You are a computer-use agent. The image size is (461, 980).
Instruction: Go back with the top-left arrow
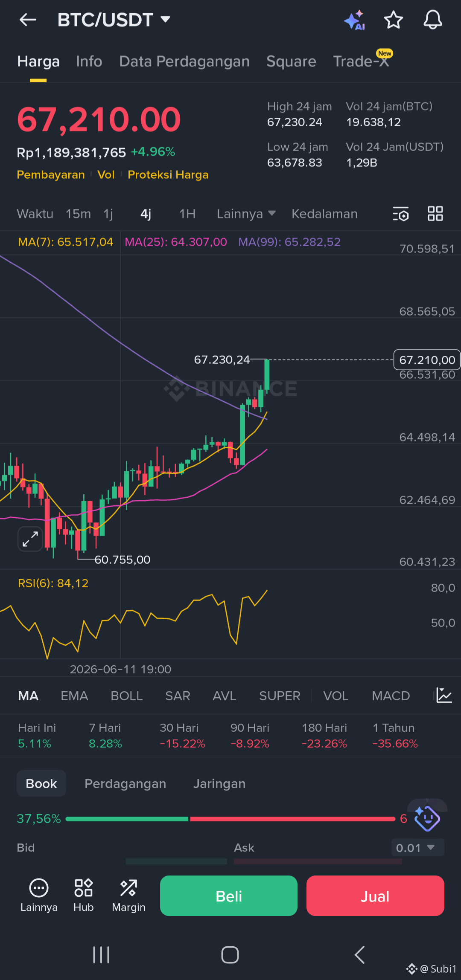(x=28, y=20)
